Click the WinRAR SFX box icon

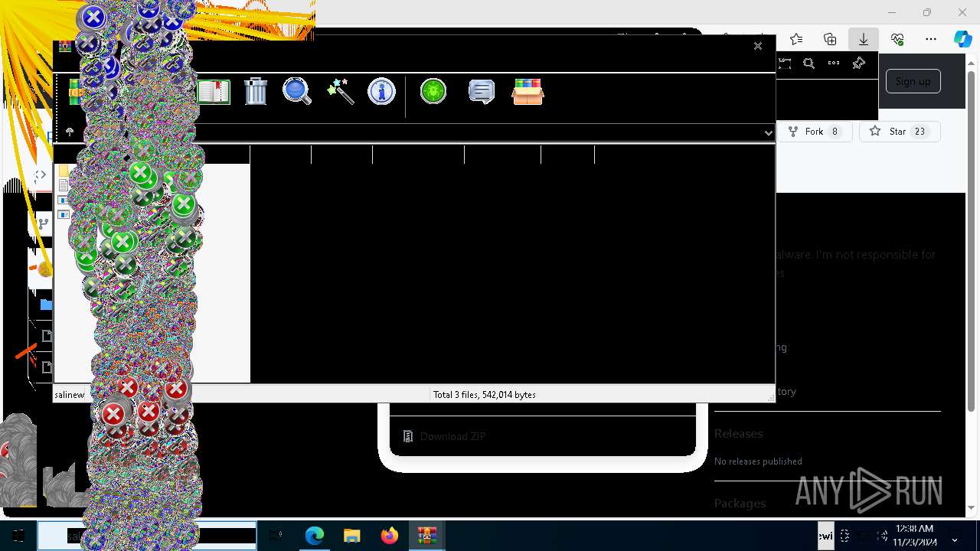[528, 92]
